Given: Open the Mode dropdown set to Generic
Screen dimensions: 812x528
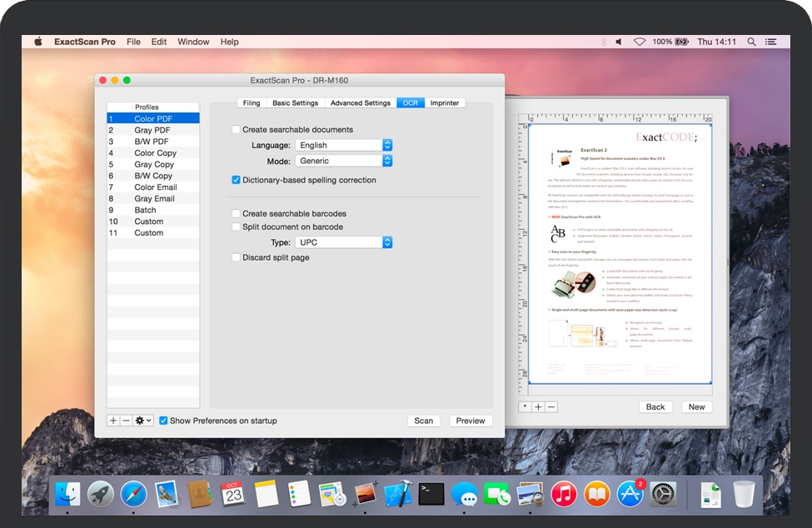Looking at the screenshot, I should [x=343, y=161].
